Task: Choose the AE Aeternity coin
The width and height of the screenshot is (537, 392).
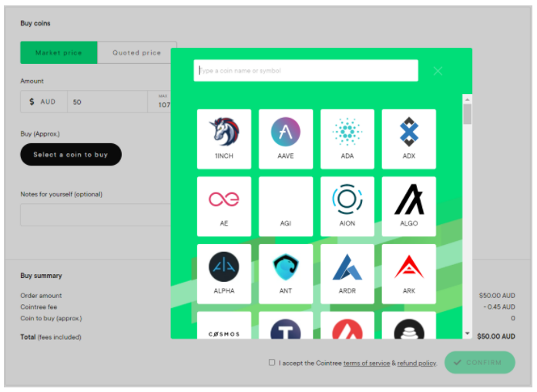Action: click(224, 206)
